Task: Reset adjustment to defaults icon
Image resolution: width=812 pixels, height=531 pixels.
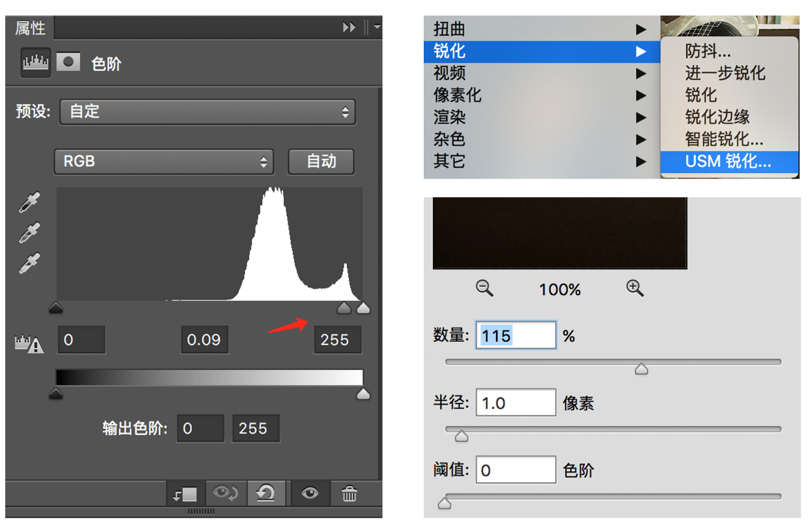Action: pyautogui.click(x=265, y=494)
